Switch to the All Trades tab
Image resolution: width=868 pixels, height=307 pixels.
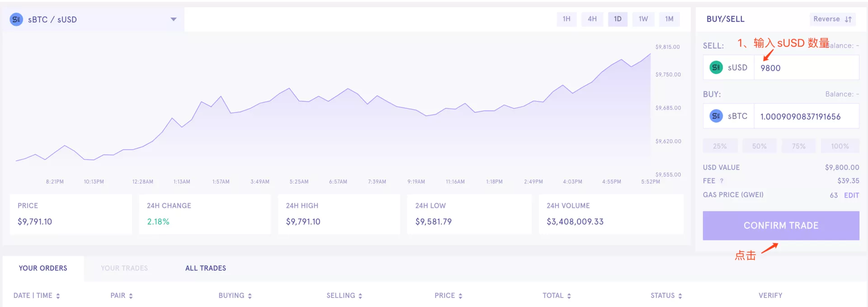click(x=206, y=268)
